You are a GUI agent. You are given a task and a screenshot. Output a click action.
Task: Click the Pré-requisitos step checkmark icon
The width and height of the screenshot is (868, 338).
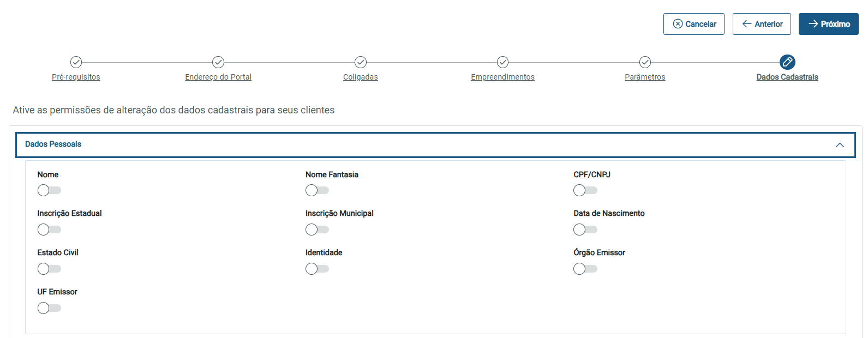coord(76,62)
